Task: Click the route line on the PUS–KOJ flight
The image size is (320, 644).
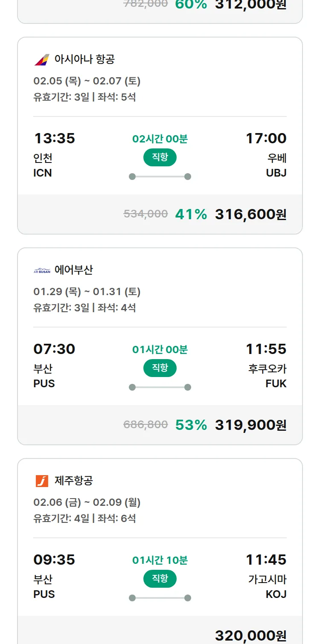Action: coord(160,598)
